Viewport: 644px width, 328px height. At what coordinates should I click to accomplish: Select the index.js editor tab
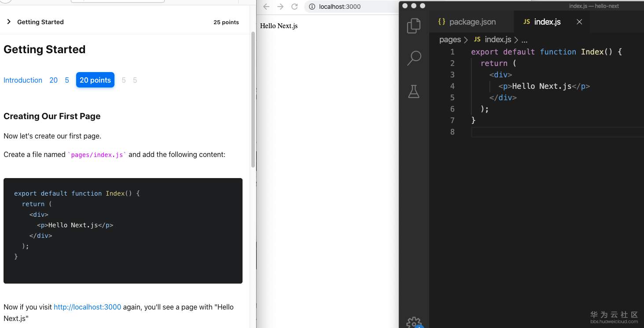click(552, 22)
